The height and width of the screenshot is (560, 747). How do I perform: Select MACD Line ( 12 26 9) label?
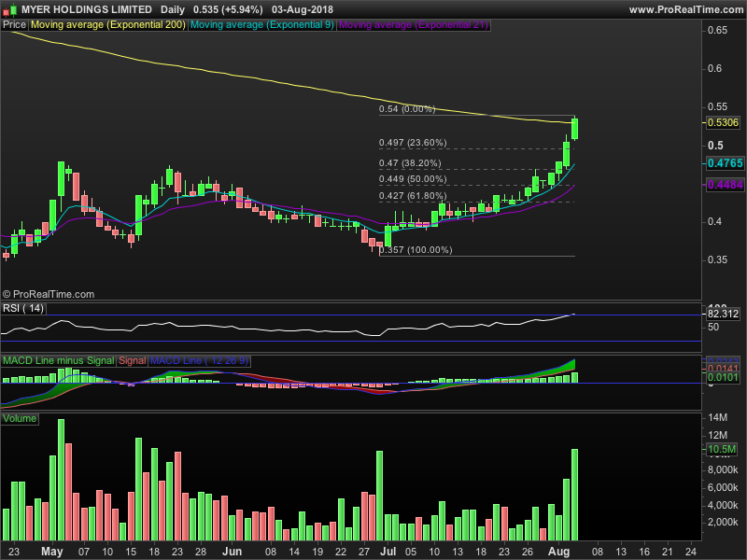click(x=199, y=360)
